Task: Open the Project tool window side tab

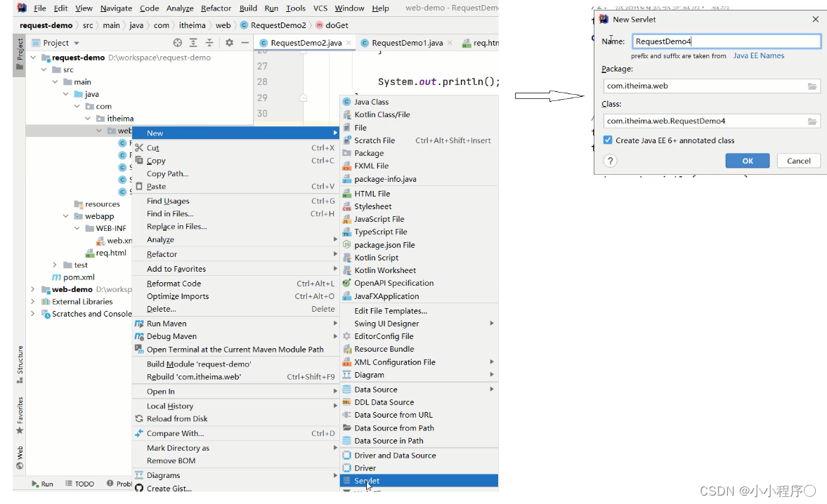Action: [20, 55]
